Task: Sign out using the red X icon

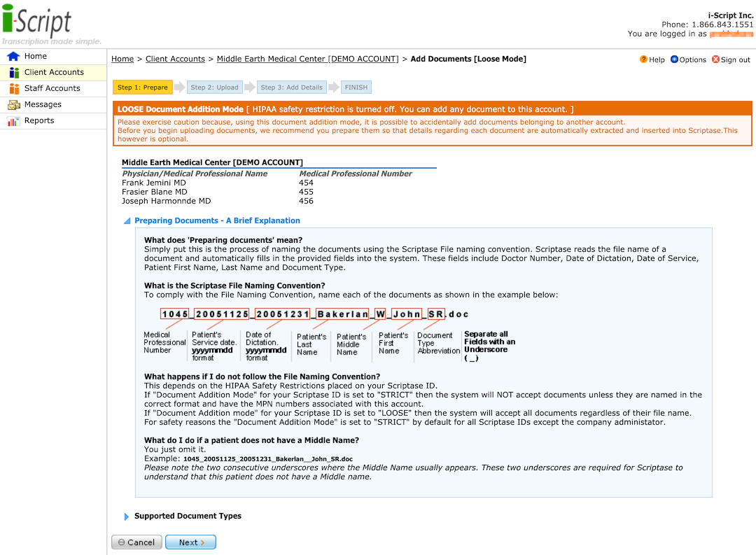Action: (x=716, y=59)
